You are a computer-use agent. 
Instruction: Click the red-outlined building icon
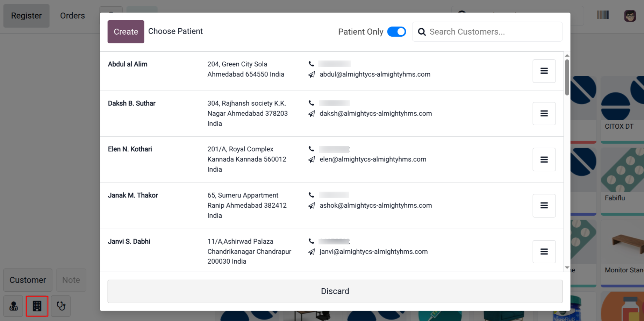pyautogui.click(x=37, y=306)
